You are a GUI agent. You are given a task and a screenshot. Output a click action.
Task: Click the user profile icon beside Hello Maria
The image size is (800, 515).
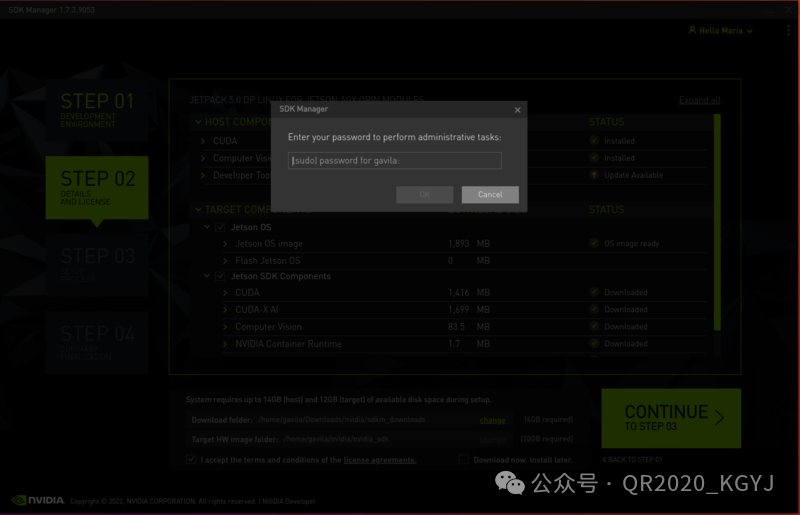(692, 30)
